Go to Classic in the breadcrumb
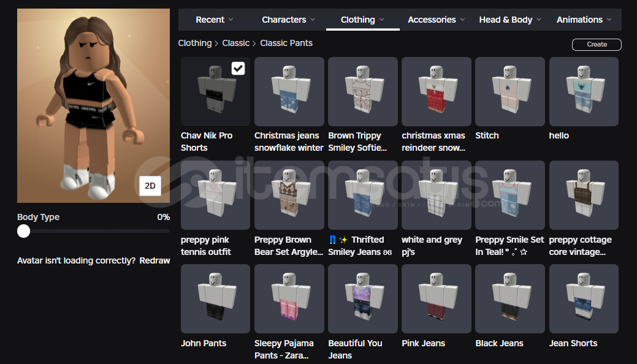Viewport: 637px width, 364px height. coord(236,43)
